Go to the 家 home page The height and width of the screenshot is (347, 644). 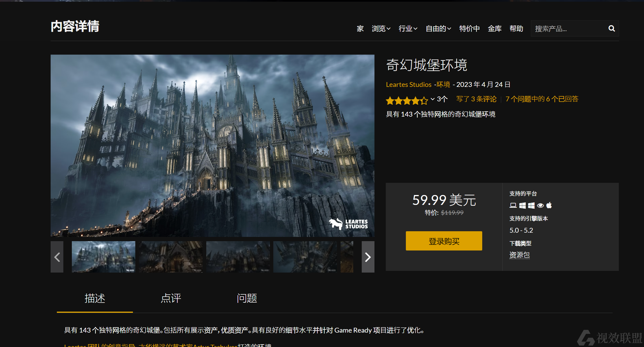(x=360, y=29)
